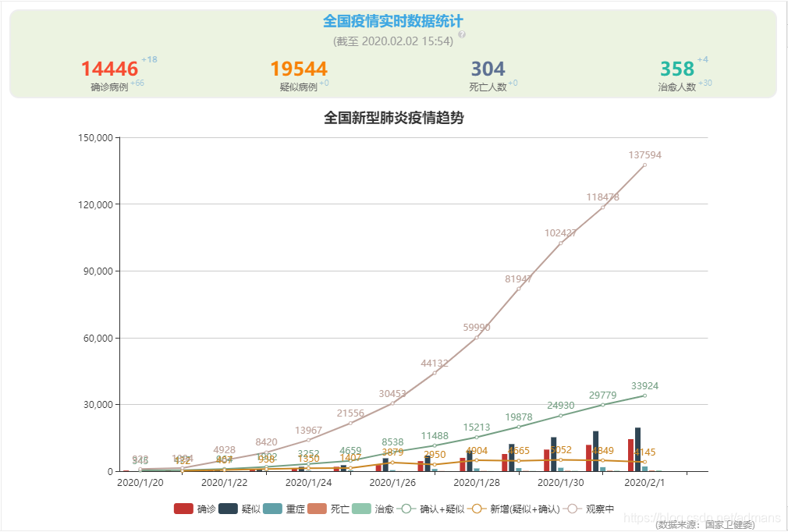Click the tallest dark 疑似 bar at 2020/2/1
The image size is (788, 532).
point(637,449)
